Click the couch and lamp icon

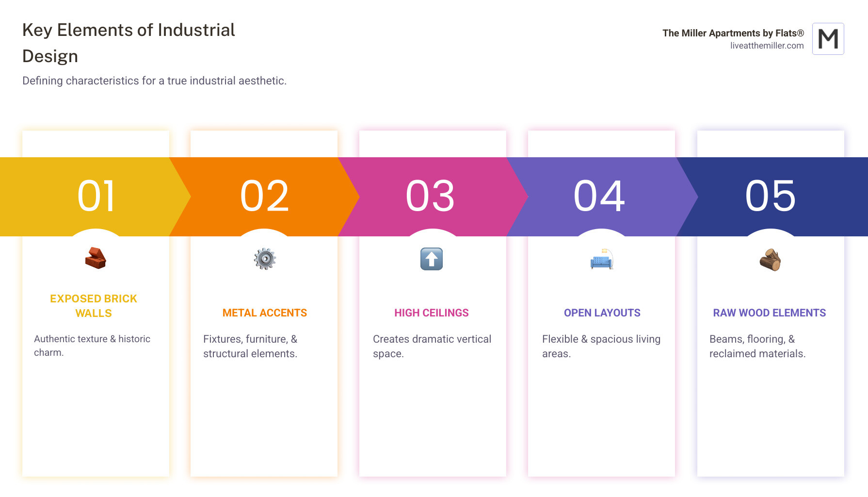click(601, 259)
